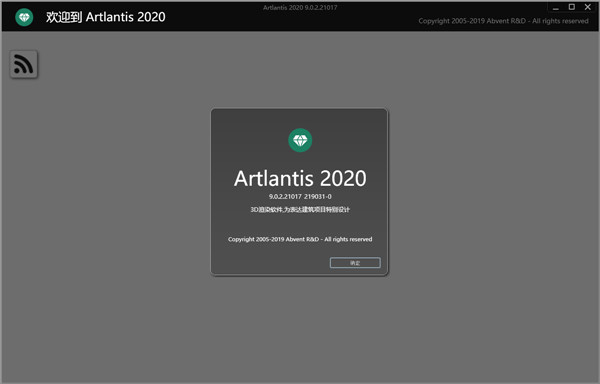This screenshot has height=384, width=600.
Task: Click the green gem logo in about dialog
Action: click(300, 140)
